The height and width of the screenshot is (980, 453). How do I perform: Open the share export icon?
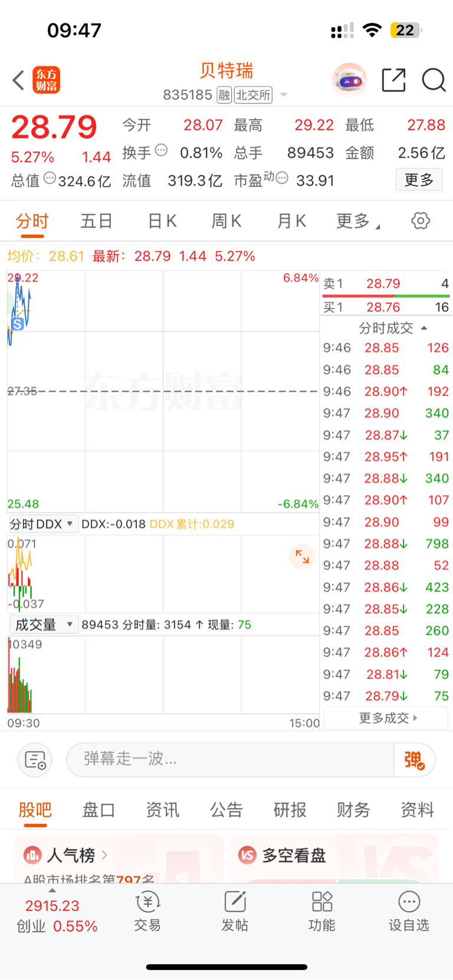tap(393, 80)
